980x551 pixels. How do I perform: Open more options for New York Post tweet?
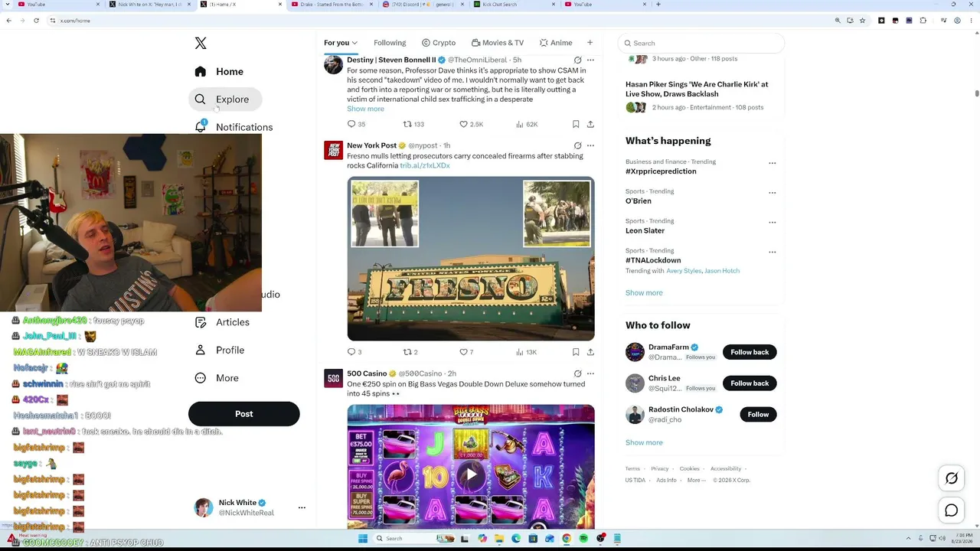point(590,145)
